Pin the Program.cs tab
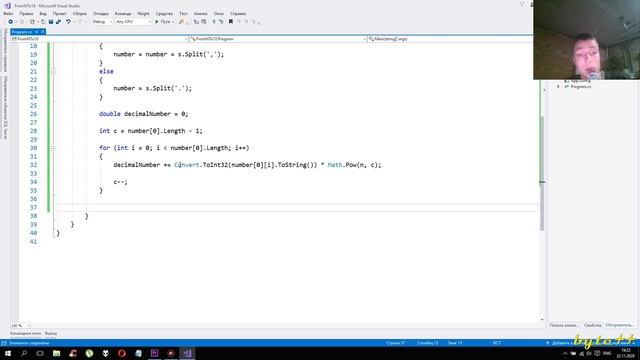640x360 pixels. click(x=36, y=32)
